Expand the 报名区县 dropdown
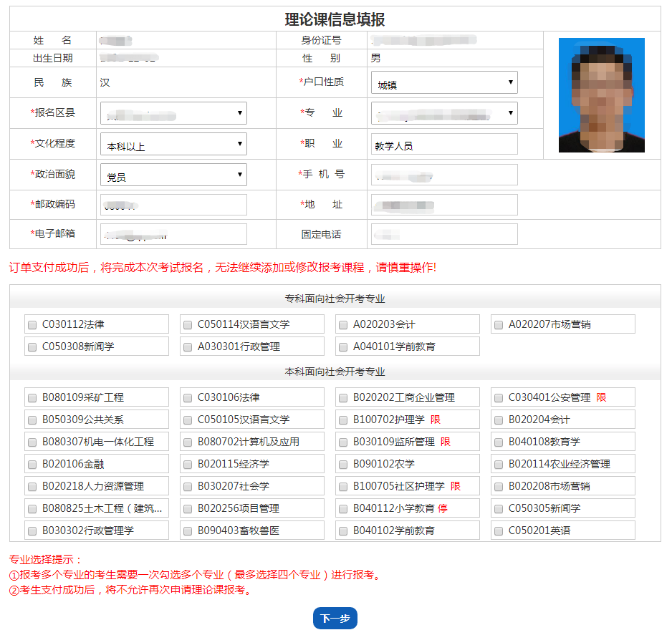This screenshot has width=672, height=630. pos(175,112)
